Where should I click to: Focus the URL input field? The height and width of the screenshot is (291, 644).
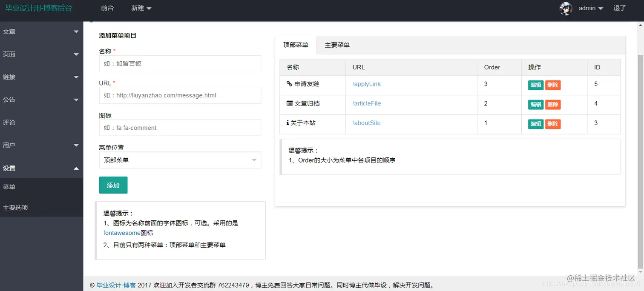pyautogui.click(x=180, y=95)
